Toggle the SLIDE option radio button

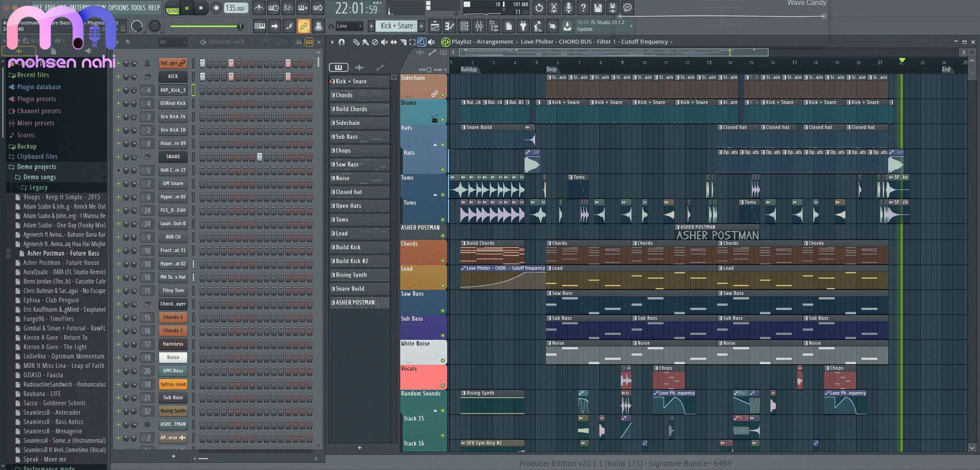tap(445, 70)
